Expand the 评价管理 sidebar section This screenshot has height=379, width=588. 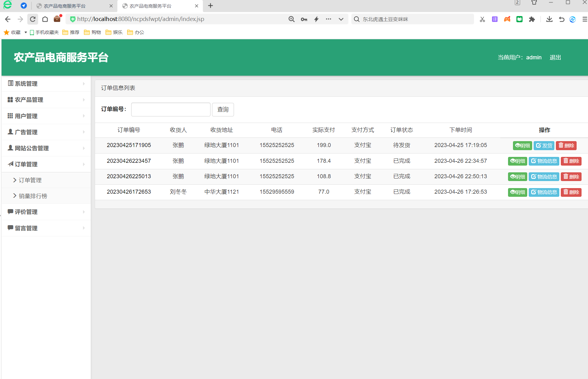pos(46,212)
